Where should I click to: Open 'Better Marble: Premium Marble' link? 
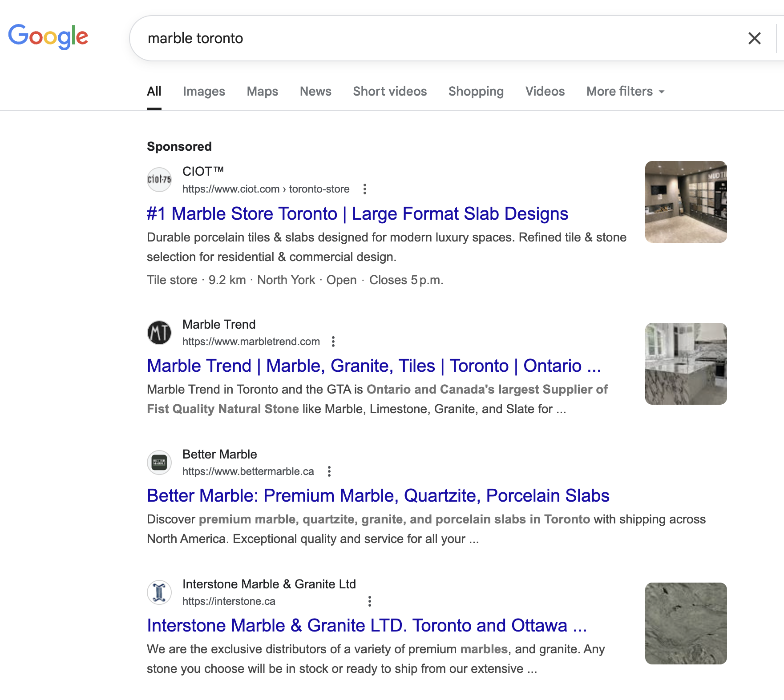click(x=378, y=495)
